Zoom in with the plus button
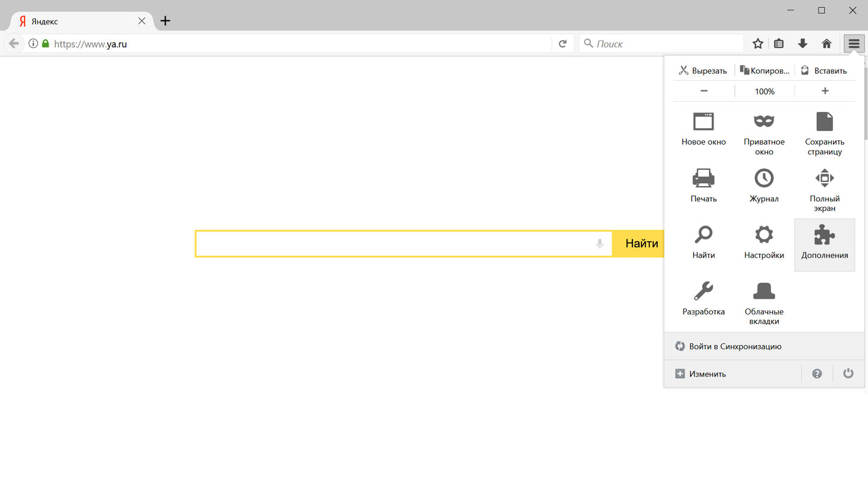The image size is (868, 488). click(825, 91)
